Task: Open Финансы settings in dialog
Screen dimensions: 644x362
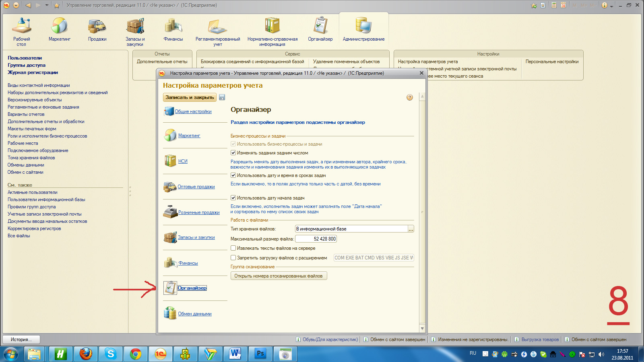Action: [x=188, y=263]
